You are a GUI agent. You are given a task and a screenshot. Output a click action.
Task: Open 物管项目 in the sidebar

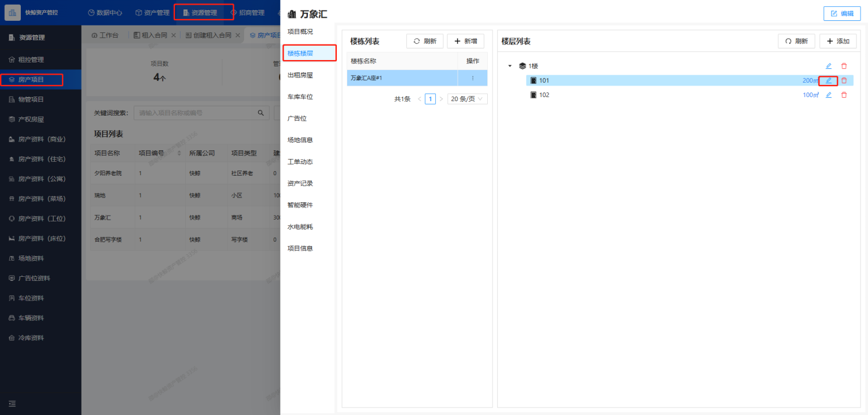[x=41, y=99]
